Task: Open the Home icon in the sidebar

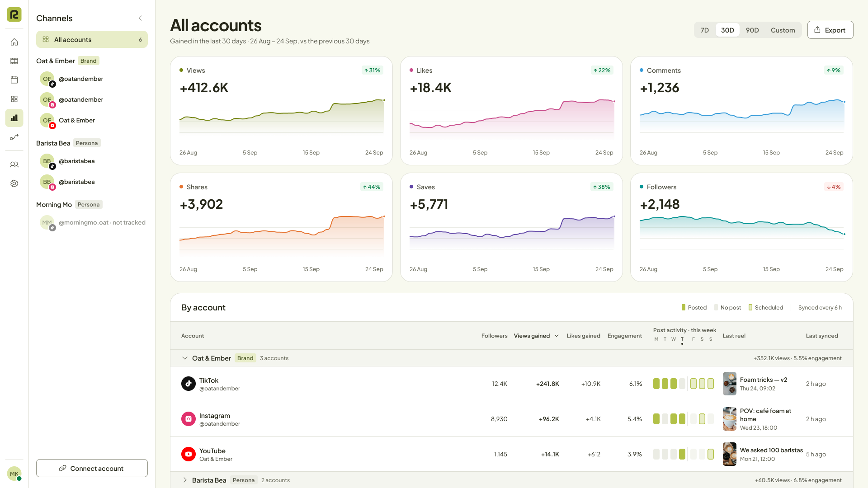Action: point(14,42)
